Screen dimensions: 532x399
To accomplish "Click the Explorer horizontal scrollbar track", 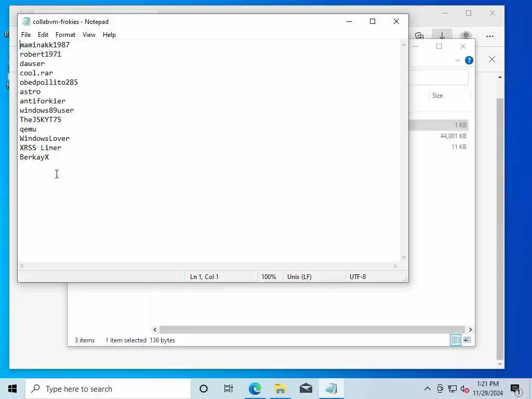I will [312, 329].
